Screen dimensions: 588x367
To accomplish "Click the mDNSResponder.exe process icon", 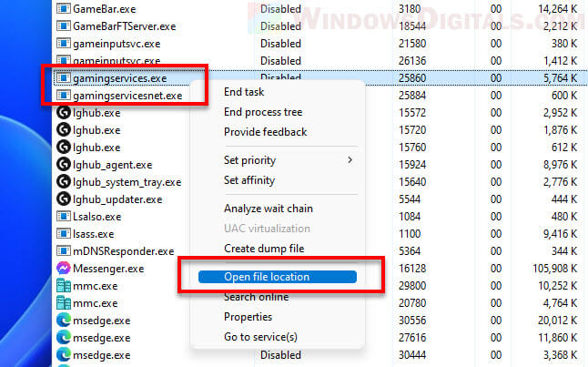I will [x=64, y=251].
